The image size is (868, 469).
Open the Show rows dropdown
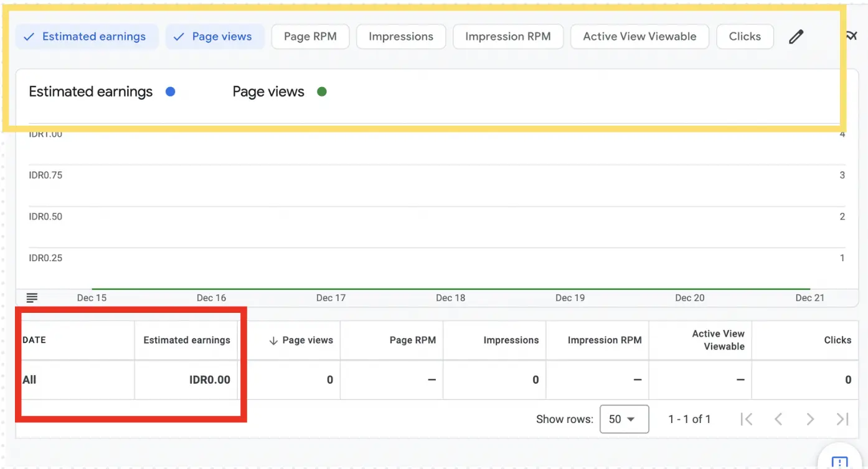point(624,419)
